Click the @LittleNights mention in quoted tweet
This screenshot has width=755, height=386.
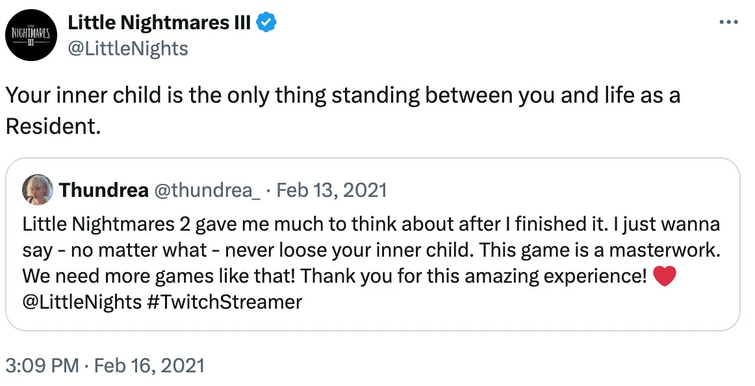pos(82,302)
